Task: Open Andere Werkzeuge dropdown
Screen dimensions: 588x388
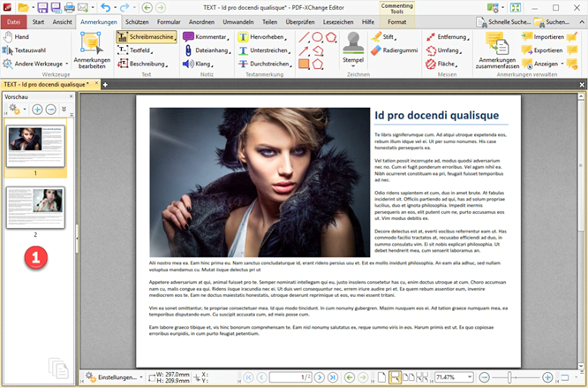Action: [35, 64]
